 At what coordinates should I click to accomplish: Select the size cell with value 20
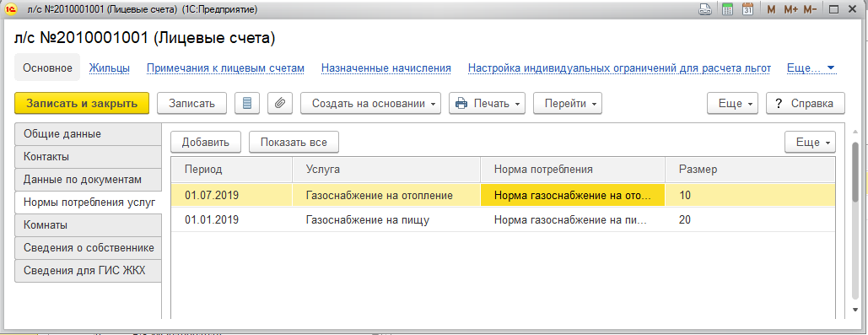750,220
